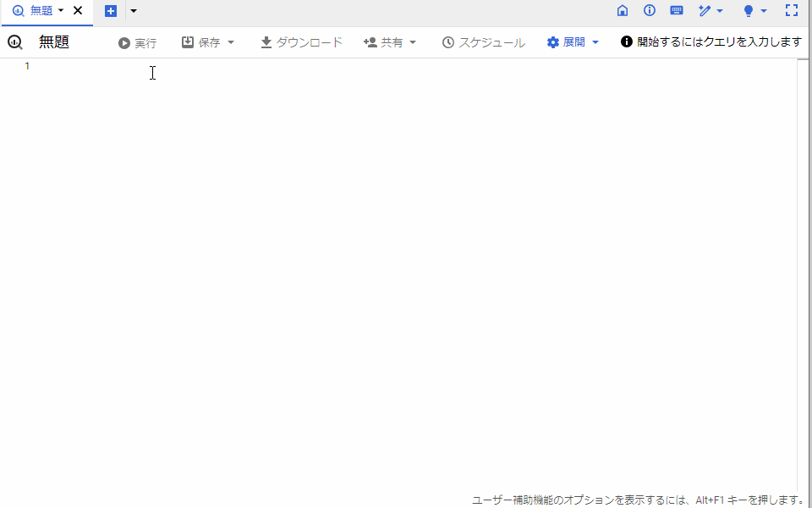The width and height of the screenshot is (812, 508).
Task: Open the 保存 dropdown arrow
Action: click(230, 41)
